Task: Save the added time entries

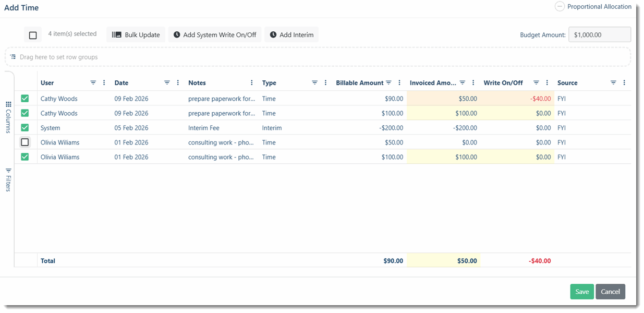Action: coord(582,292)
